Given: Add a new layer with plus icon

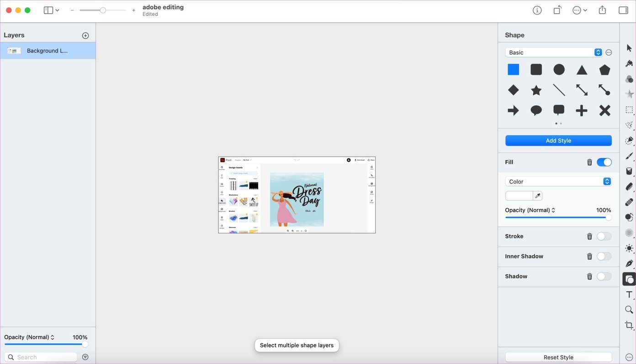Looking at the screenshot, I should [x=85, y=36].
